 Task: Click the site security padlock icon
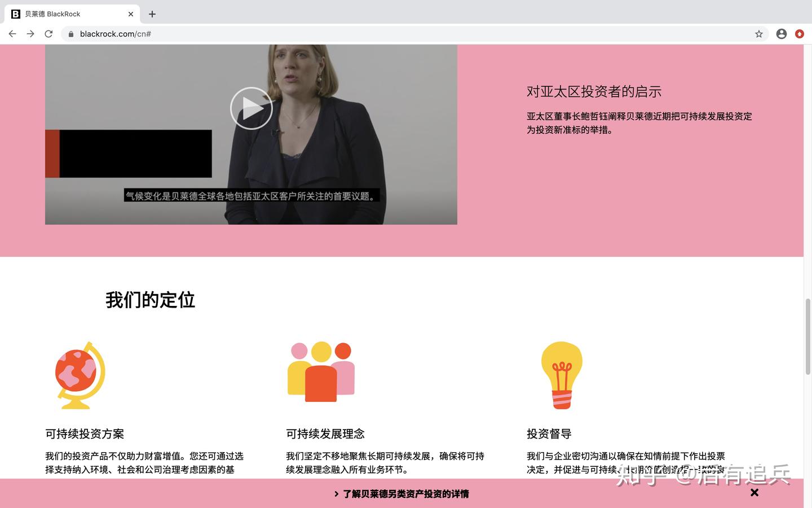[70, 34]
